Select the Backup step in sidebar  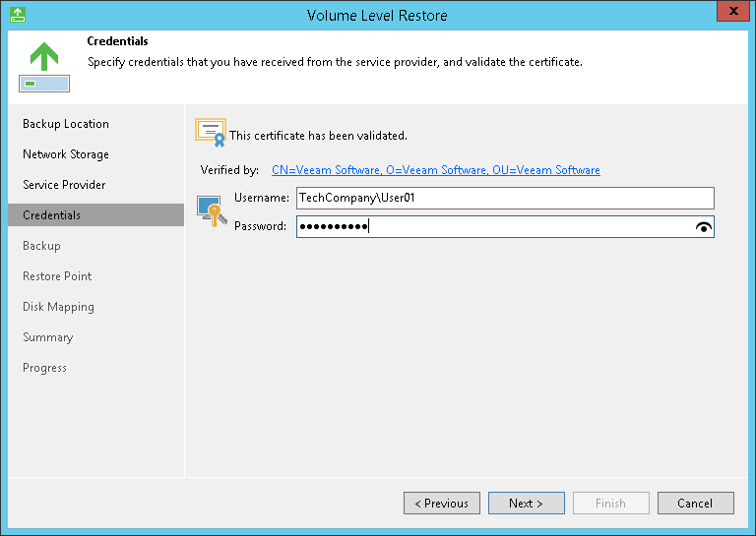(x=41, y=246)
